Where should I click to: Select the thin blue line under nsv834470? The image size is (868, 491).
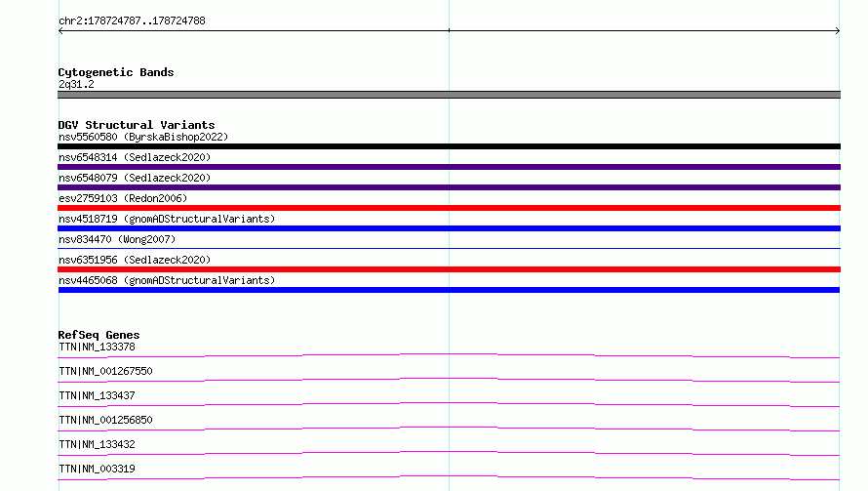[449, 248]
